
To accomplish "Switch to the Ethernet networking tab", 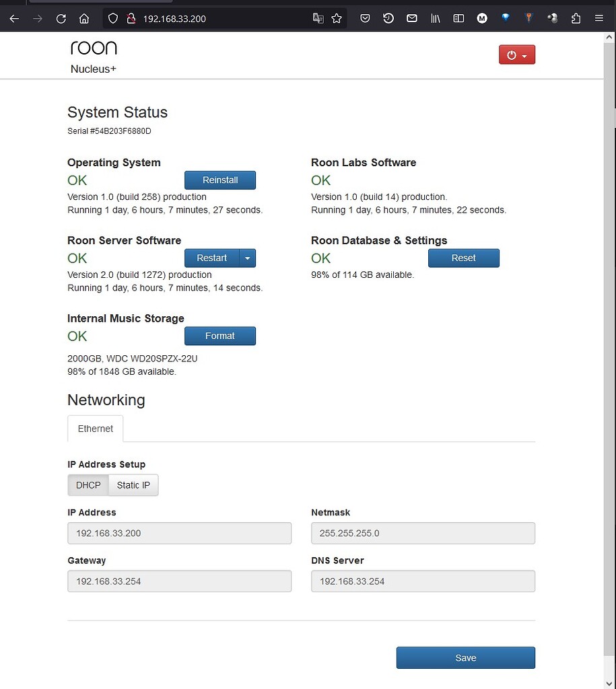I will click(95, 429).
